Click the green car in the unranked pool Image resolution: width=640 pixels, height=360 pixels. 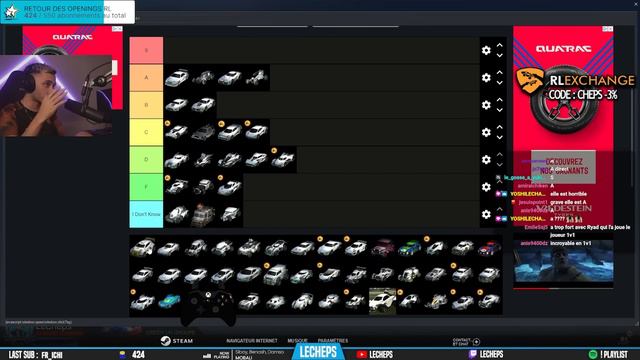409,247
